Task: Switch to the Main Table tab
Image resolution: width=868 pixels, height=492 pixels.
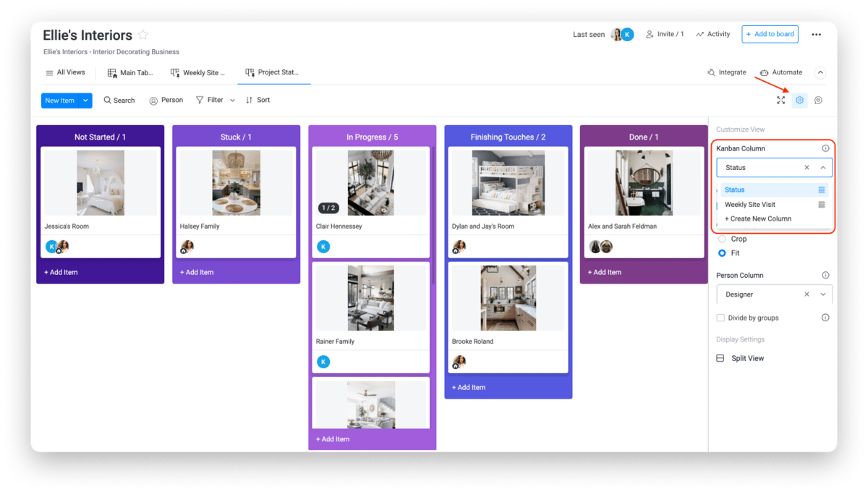Action: [x=130, y=72]
